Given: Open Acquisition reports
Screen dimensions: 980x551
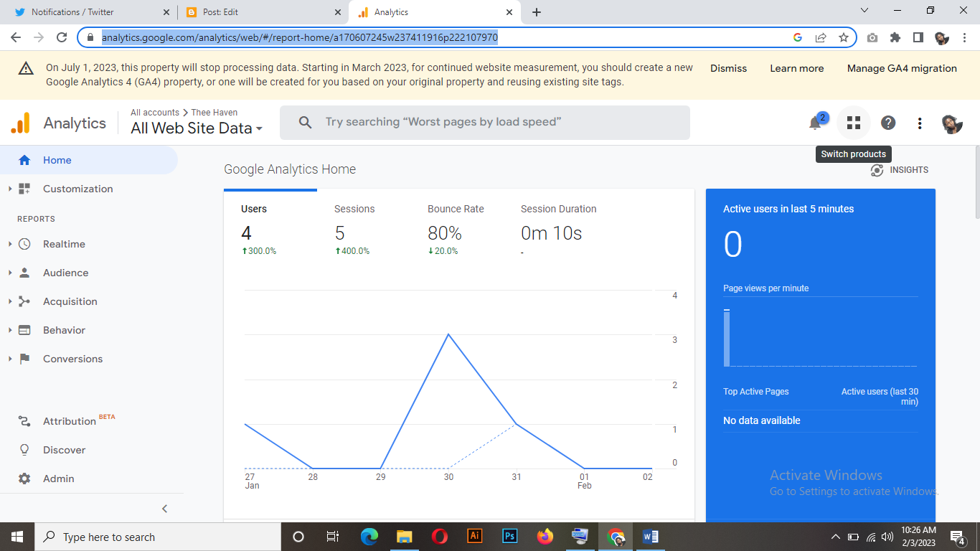Looking at the screenshot, I should tap(70, 301).
